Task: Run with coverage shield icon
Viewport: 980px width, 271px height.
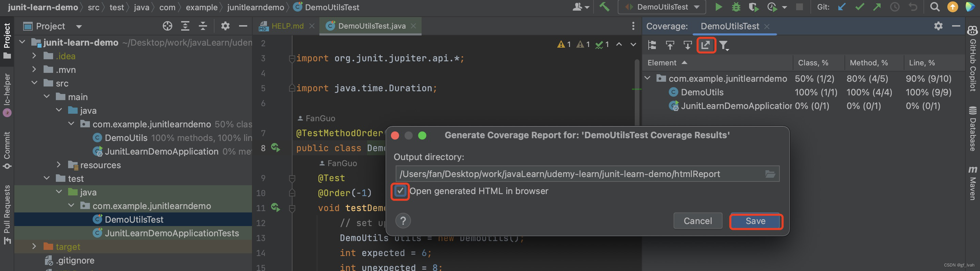Action: tap(753, 7)
